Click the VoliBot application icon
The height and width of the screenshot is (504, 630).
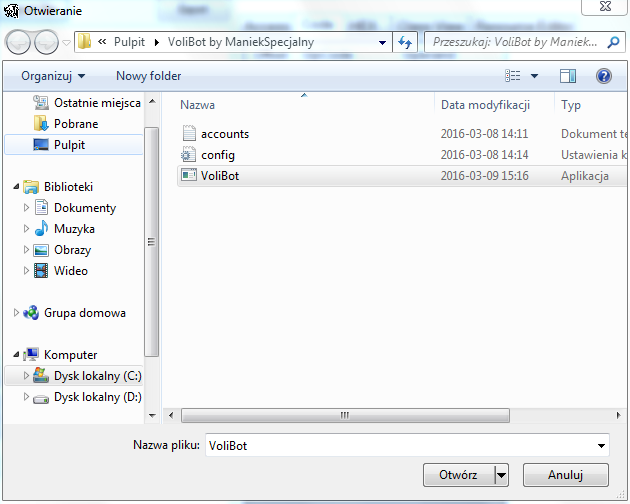[x=189, y=175]
